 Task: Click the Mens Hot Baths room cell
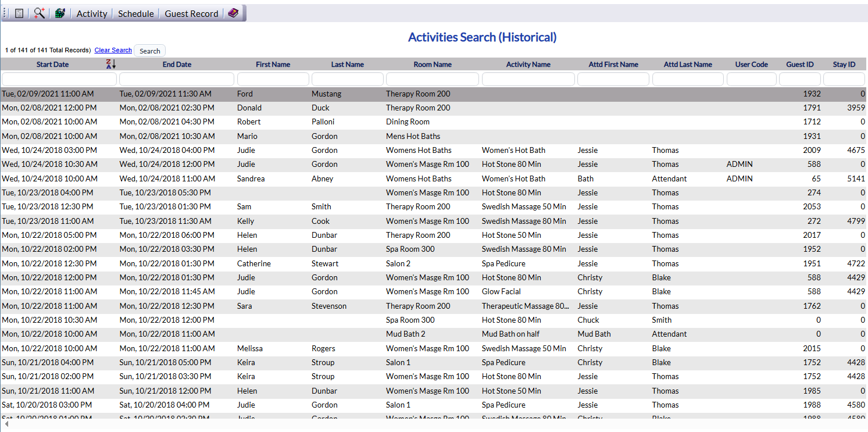[413, 136]
